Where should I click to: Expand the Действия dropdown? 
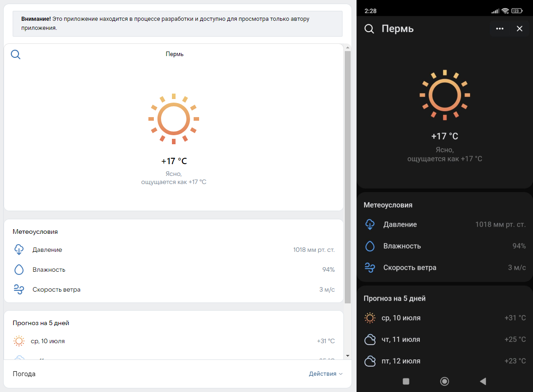coord(325,374)
